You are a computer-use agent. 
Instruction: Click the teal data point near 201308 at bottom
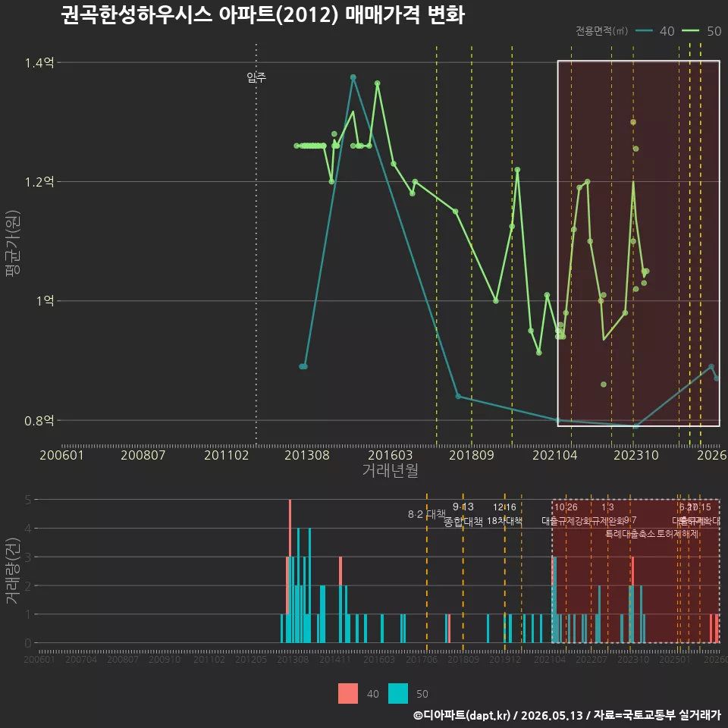(303, 366)
